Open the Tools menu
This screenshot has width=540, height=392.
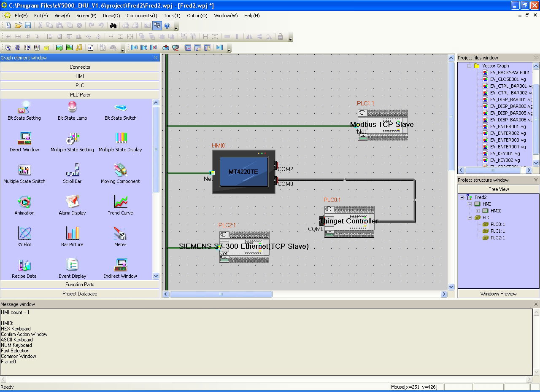coord(172,16)
